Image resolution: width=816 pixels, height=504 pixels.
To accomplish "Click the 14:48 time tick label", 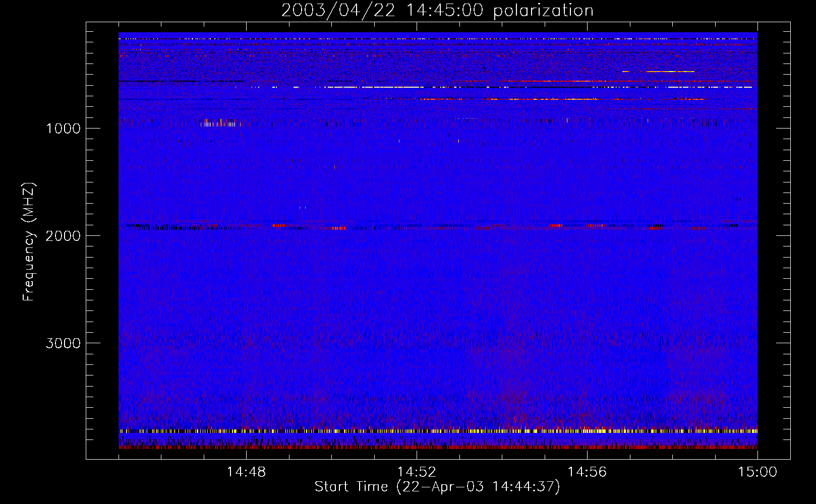I will [246, 472].
